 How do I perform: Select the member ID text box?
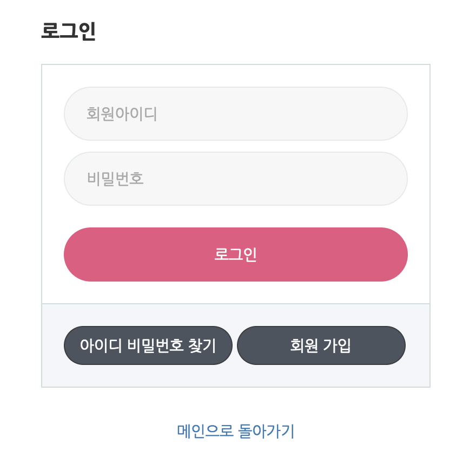click(235, 114)
